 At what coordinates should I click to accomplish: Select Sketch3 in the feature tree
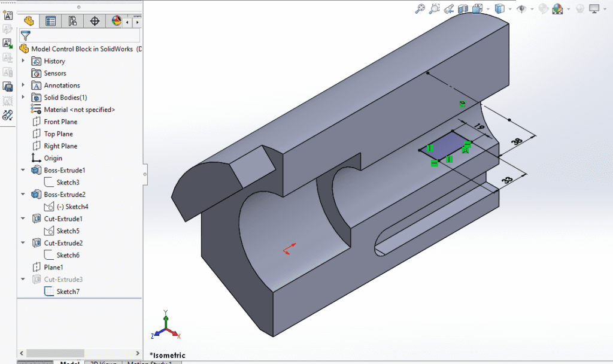[x=68, y=182]
